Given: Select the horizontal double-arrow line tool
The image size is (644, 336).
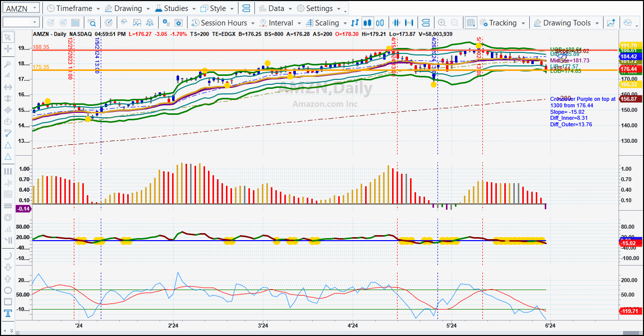Looking at the screenshot, I should click(7, 86).
